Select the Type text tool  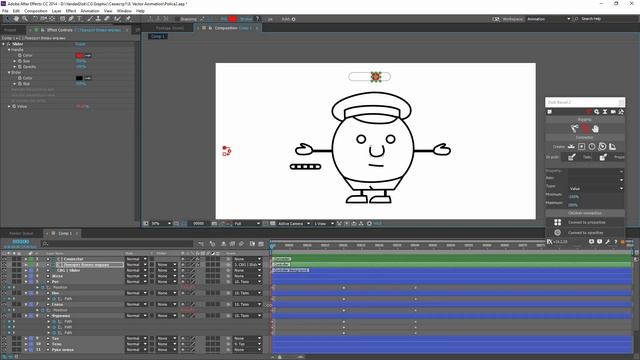click(x=80, y=19)
